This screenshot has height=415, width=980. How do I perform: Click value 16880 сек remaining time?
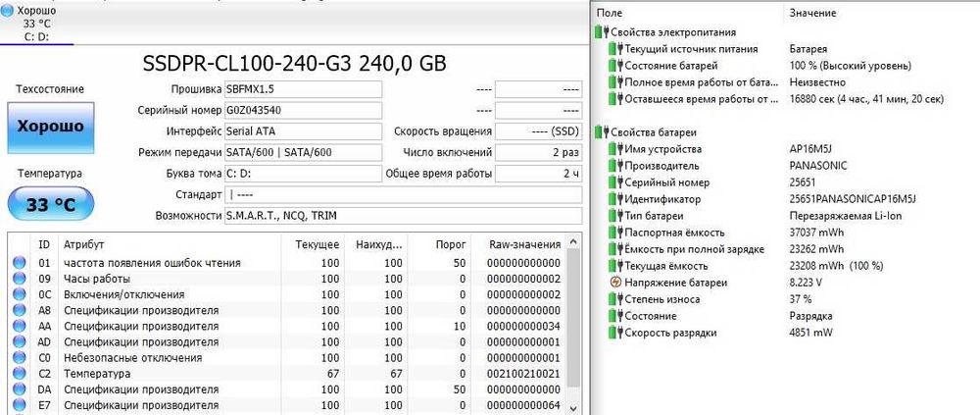[866, 99]
